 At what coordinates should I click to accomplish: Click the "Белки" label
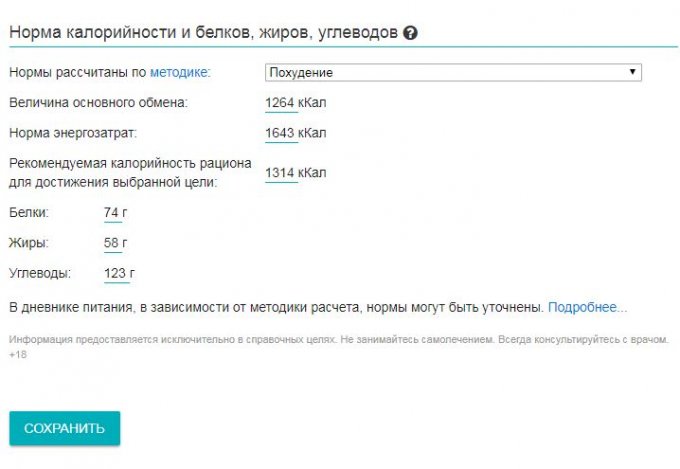[x=28, y=212]
